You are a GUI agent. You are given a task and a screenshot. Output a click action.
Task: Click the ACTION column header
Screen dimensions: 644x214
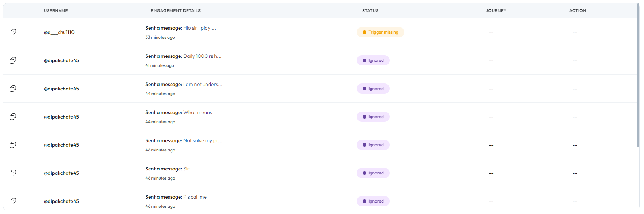(577, 11)
